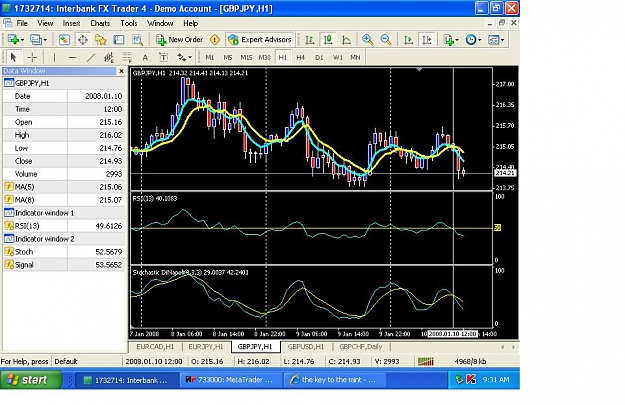Expand the new chart dropdown arrow
This screenshot has width=625, height=405.
(x=22, y=39)
